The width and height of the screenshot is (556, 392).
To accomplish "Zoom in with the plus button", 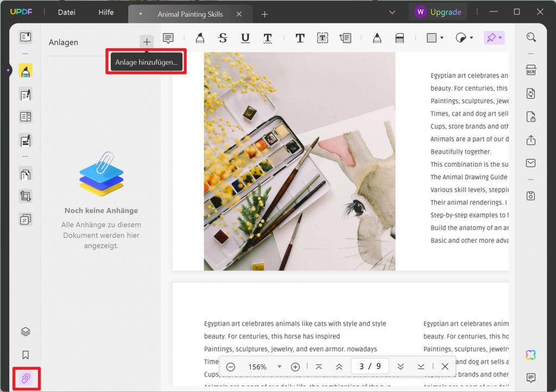I will [x=295, y=367].
